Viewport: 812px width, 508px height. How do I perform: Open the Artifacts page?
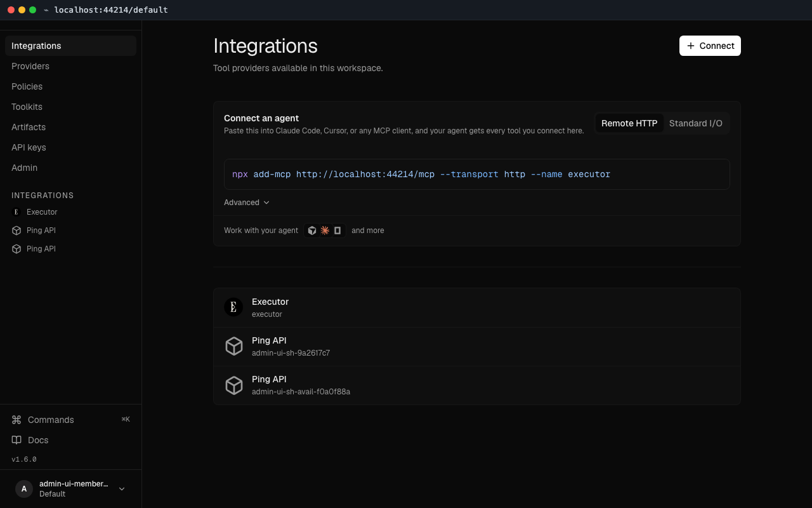pyautogui.click(x=70, y=127)
